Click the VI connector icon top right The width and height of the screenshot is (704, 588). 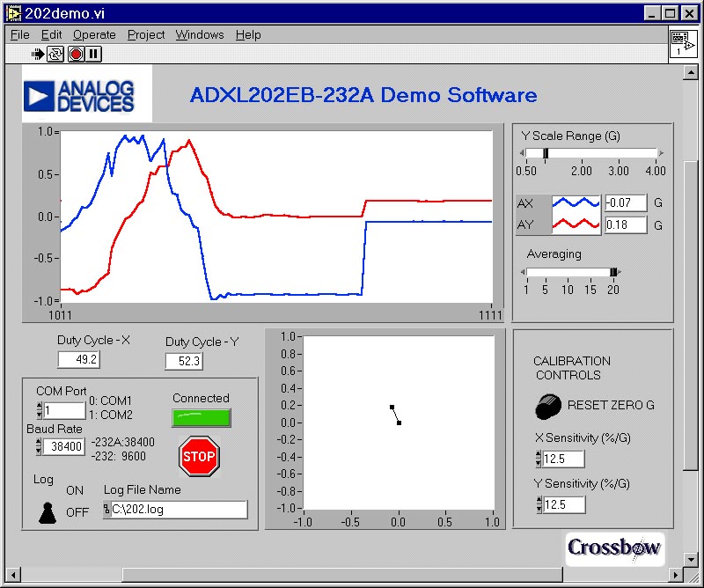click(x=682, y=44)
